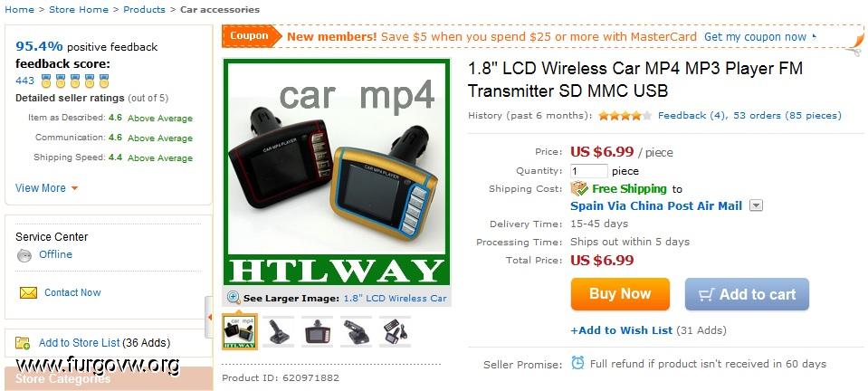Click the +Add to Wish List link
This screenshot has height=391, width=868.
[x=622, y=330]
